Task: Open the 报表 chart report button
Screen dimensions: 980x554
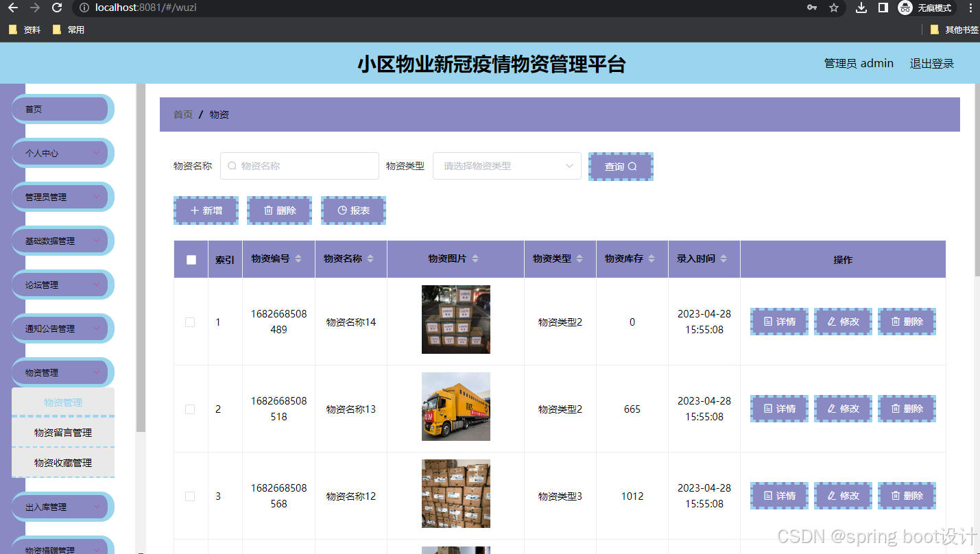Action: (353, 210)
